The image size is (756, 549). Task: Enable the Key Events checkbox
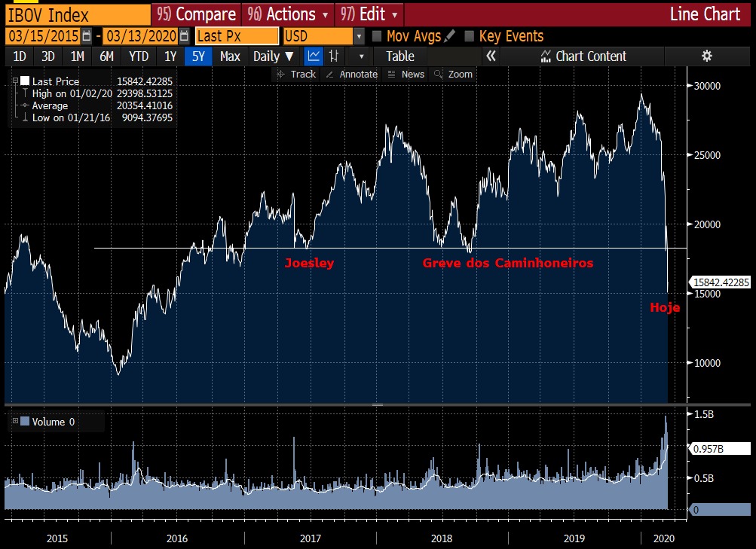point(470,36)
